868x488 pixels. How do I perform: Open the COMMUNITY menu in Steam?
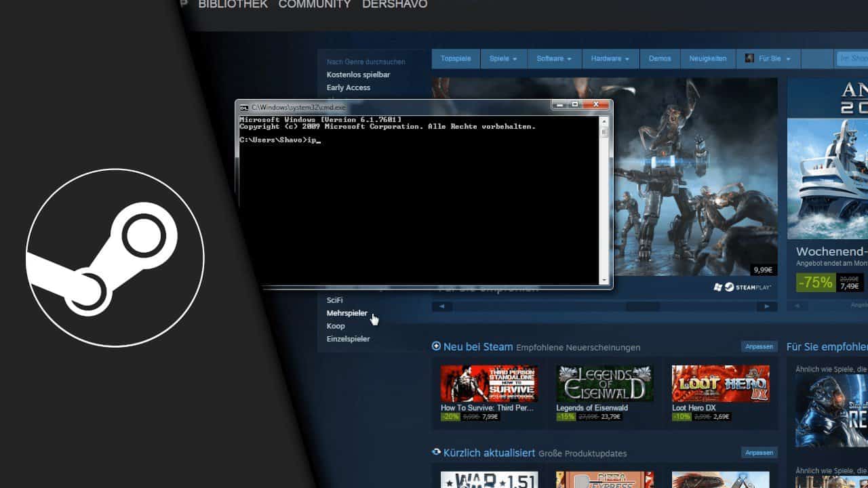pos(315,4)
